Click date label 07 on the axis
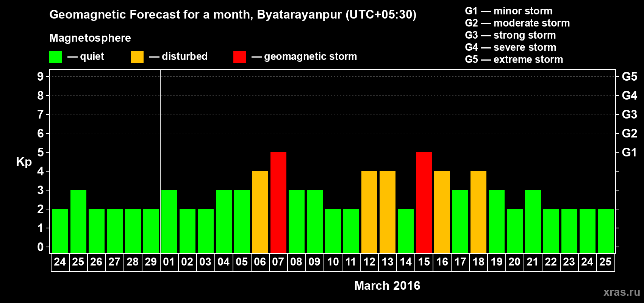The width and height of the screenshot is (644, 303). coord(278,262)
